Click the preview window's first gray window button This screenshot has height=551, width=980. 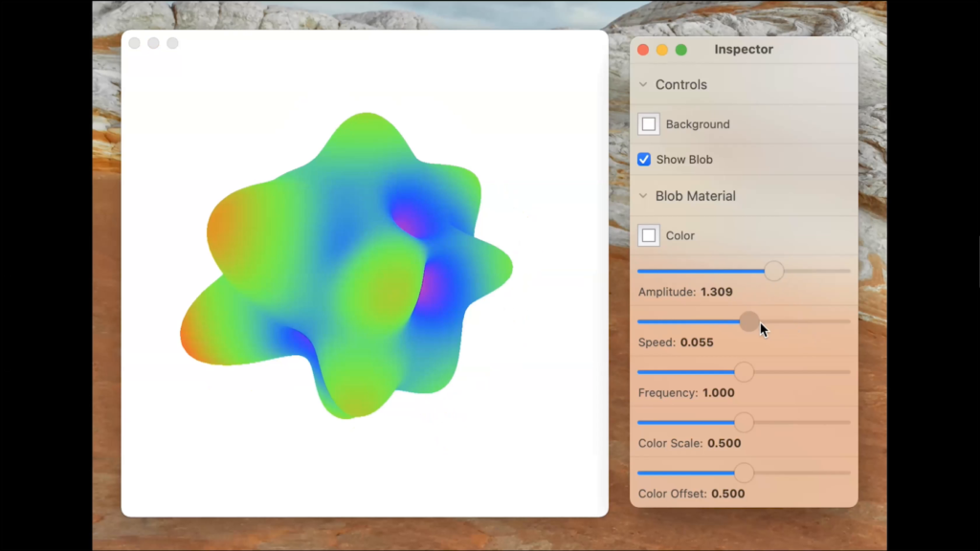134,43
